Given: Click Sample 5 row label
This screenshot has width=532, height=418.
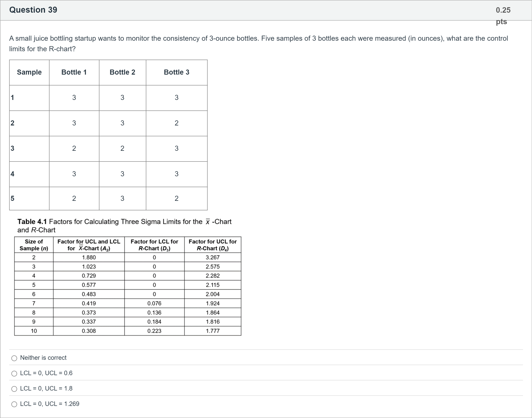Looking at the screenshot, I should click(x=12, y=198).
